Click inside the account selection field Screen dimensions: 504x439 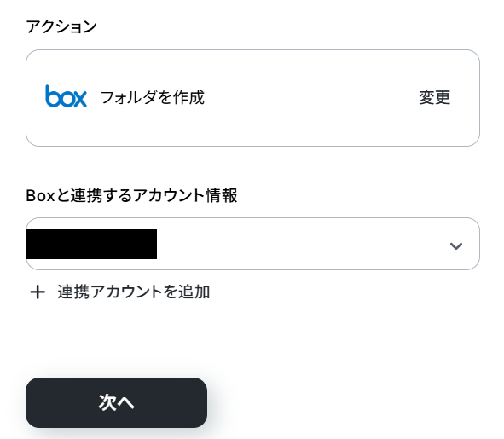(252, 244)
